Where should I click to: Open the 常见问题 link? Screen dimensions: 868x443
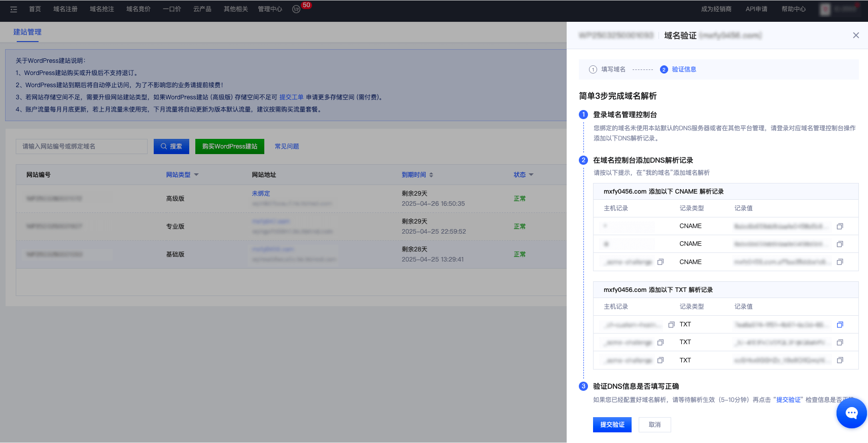[287, 146]
